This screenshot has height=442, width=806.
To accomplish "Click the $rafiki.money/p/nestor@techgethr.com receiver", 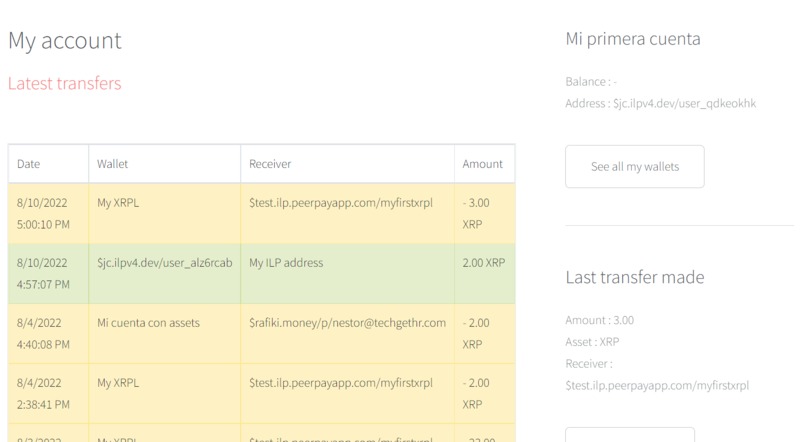I will 347,323.
